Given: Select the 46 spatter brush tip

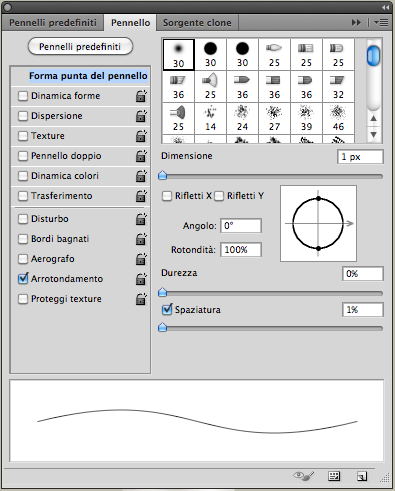Looking at the screenshot, I should 338,119.
